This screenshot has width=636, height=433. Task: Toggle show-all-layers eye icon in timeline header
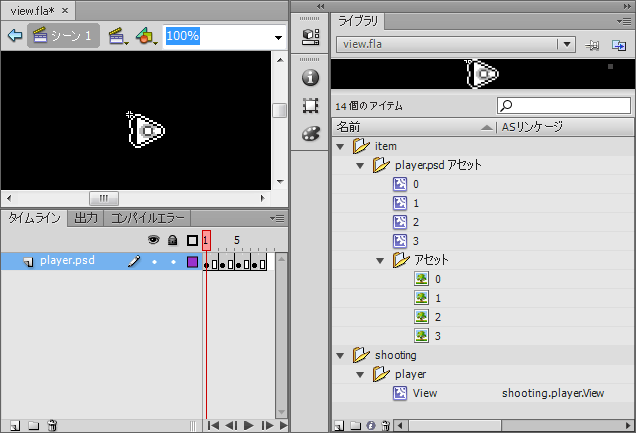point(154,240)
